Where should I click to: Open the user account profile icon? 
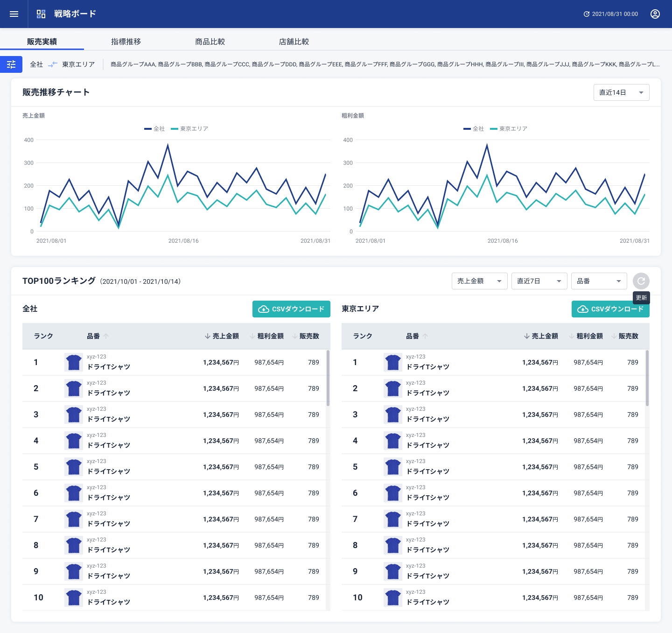point(655,14)
